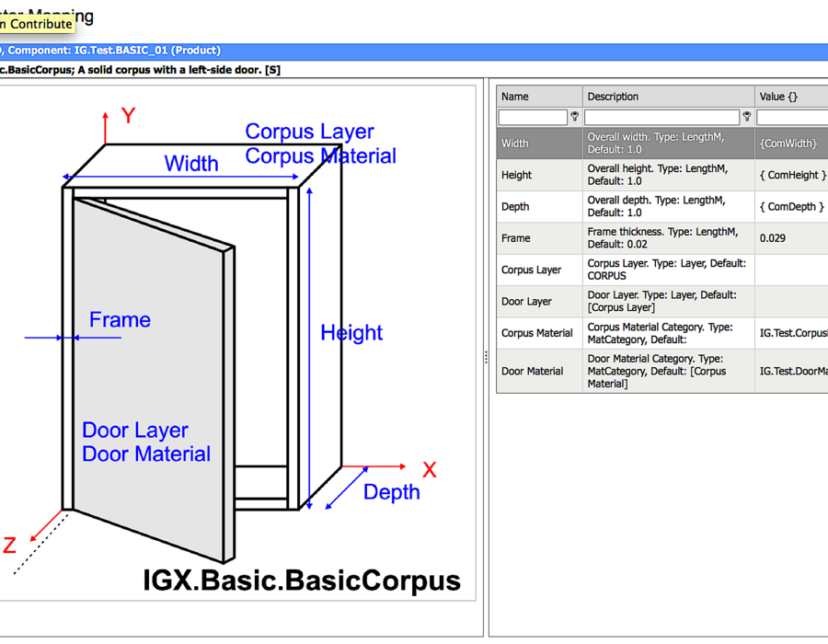
Task: Click the empty value cell for Corpus Layer
Action: [x=791, y=270]
